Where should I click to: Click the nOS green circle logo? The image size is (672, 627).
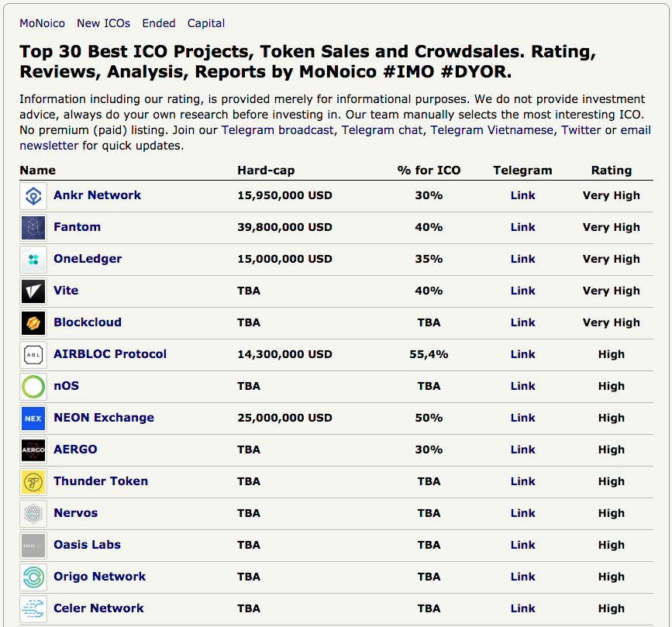click(33, 387)
